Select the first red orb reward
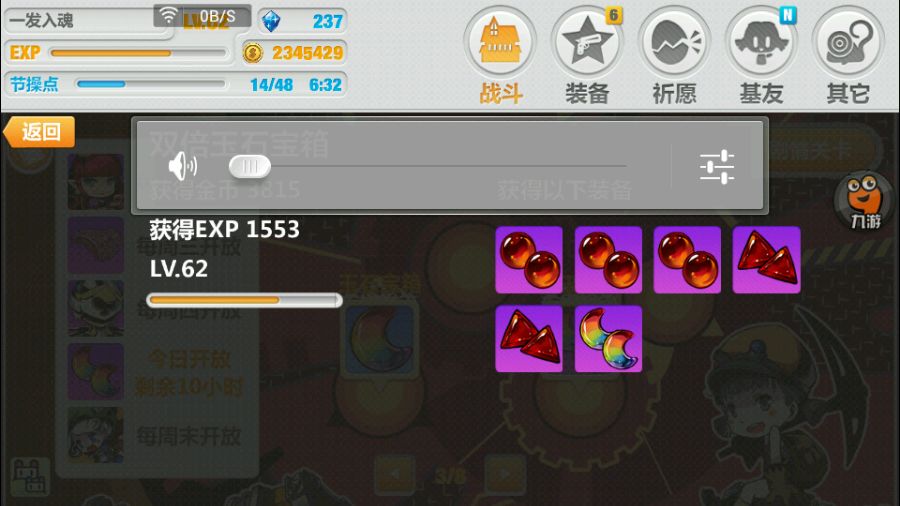Screen dimensions: 900x506 pos(529,259)
